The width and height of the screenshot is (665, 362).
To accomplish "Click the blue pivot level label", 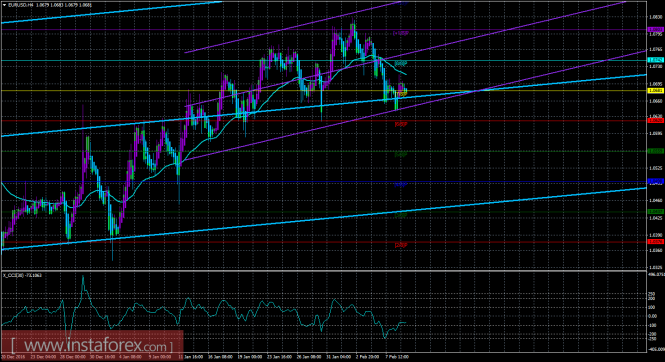I will coord(401,185).
